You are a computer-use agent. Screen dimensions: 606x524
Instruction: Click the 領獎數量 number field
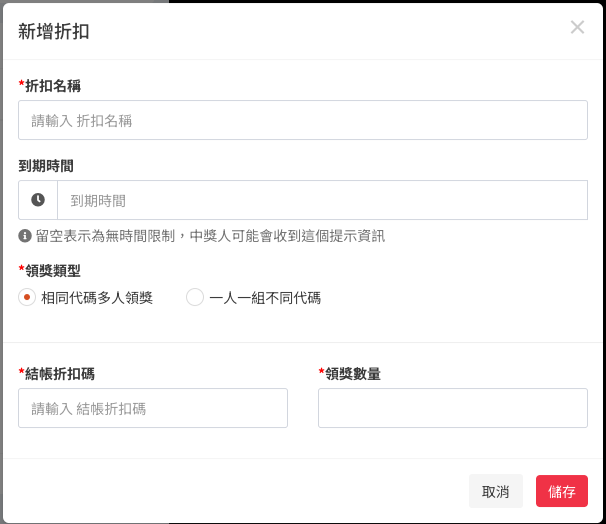pos(452,408)
